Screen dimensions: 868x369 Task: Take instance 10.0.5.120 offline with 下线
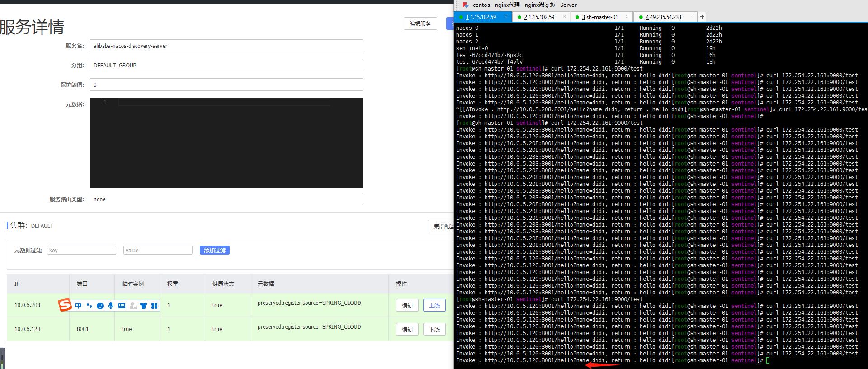point(434,329)
